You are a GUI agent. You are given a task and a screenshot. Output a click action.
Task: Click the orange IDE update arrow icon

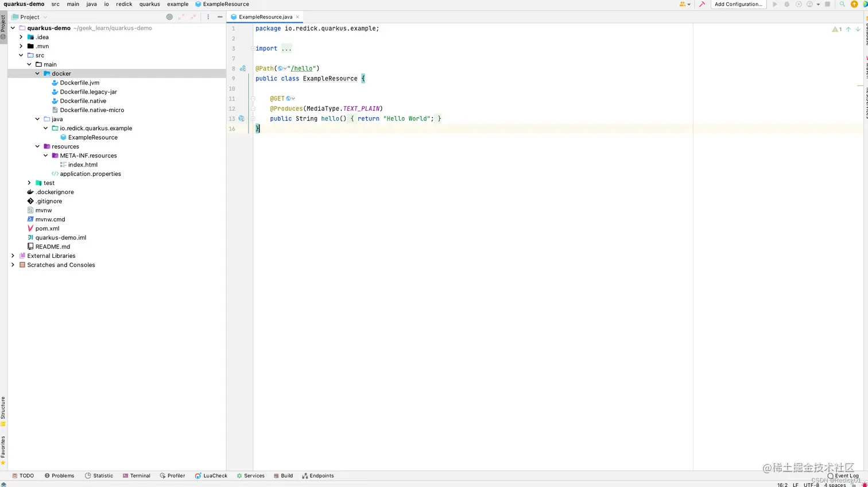pyautogui.click(x=854, y=4)
